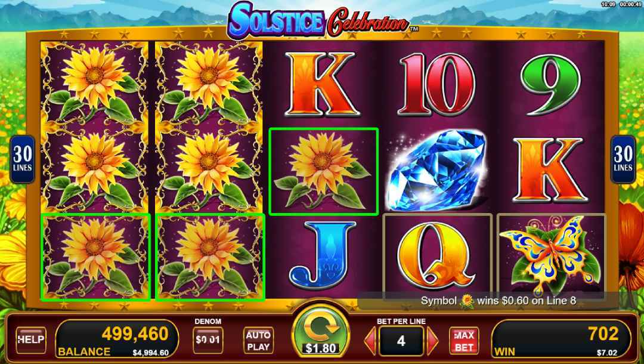Click the highlighted sunflower on reel three
Image resolution: width=644 pixels, height=364 pixels.
[323, 171]
